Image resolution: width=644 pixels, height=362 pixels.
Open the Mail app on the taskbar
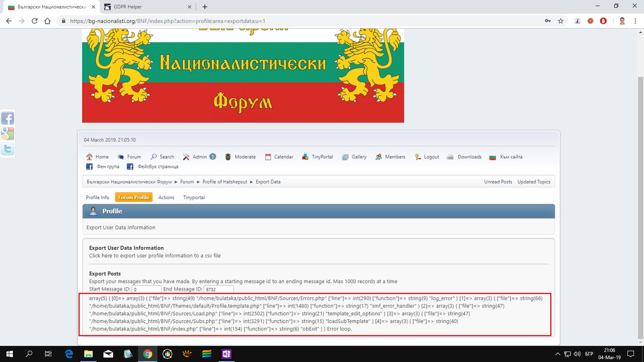pyautogui.click(x=108, y=354)
